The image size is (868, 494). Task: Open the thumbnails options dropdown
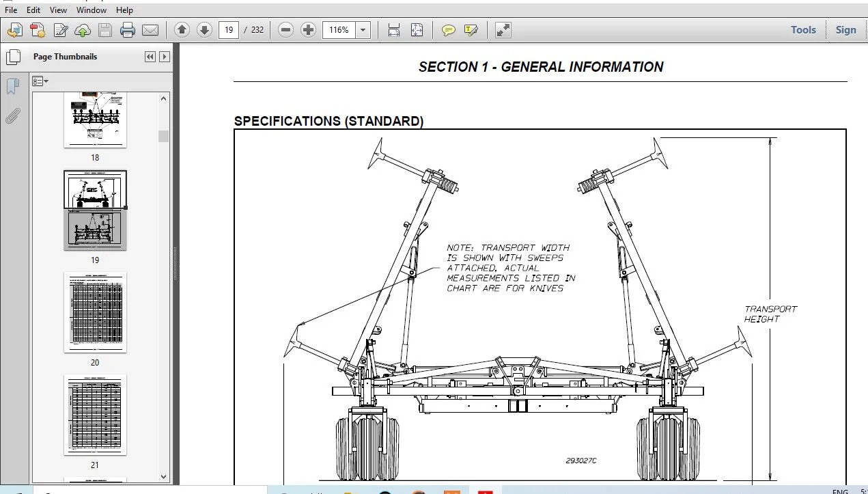[x=41, y=81]
